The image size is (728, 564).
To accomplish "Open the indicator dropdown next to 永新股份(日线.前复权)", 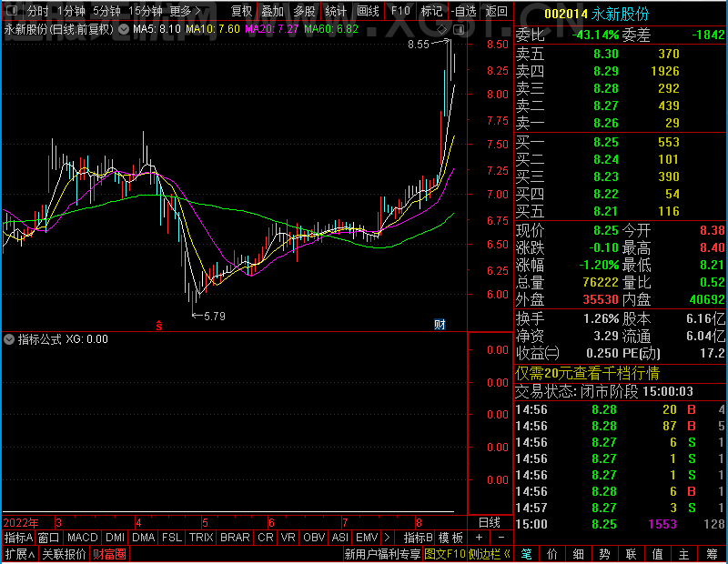I will coord(124,29).
